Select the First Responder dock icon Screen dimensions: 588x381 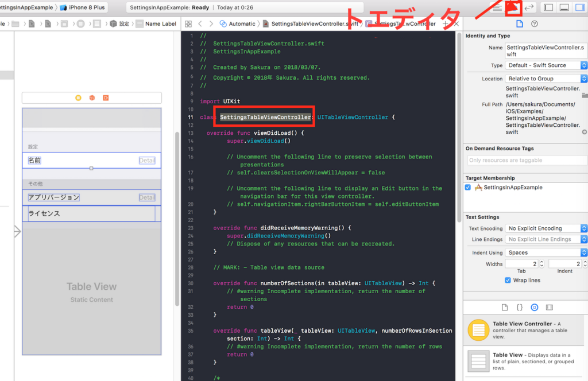[x=92, y=98]
